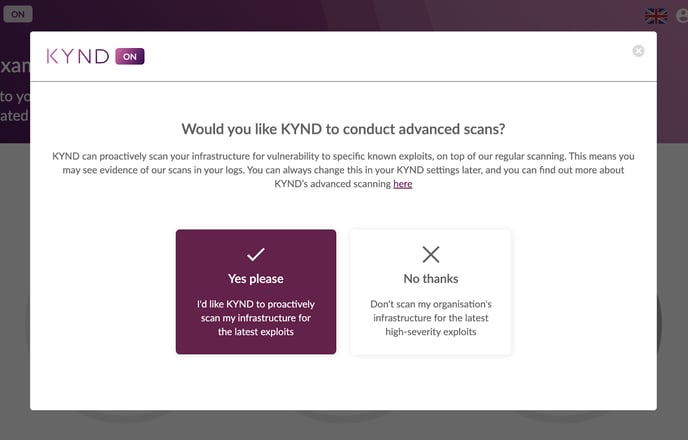The width and height of the screenshot is (688, 440).
Task: Open the user profile icon
Action: [682, 16]
